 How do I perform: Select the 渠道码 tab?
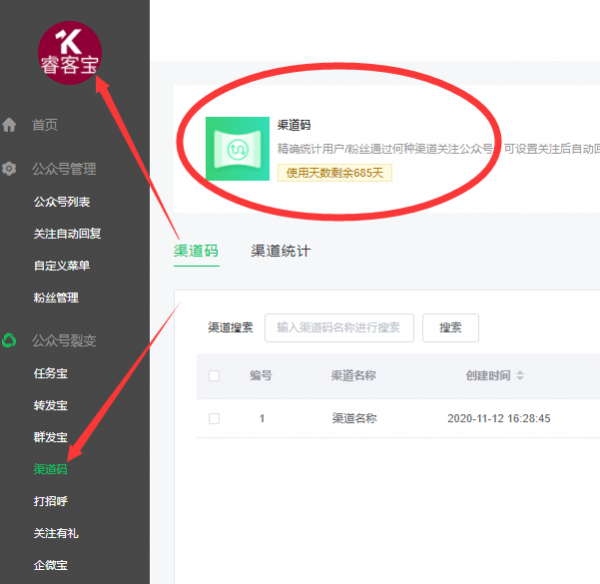coord(196,251)
